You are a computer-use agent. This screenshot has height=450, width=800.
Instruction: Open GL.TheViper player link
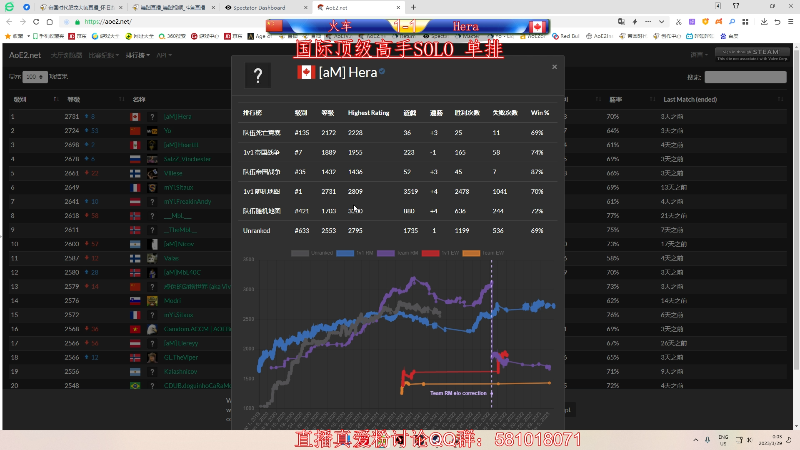click(x=181, y=358)
